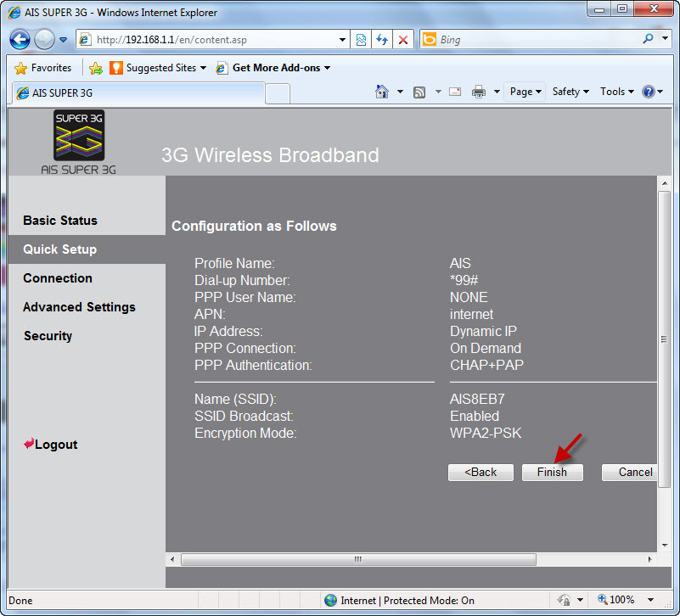
Task: Open recent pages dropdown beside Forward button
Action: pyautogui.click(x=64, y=40)
